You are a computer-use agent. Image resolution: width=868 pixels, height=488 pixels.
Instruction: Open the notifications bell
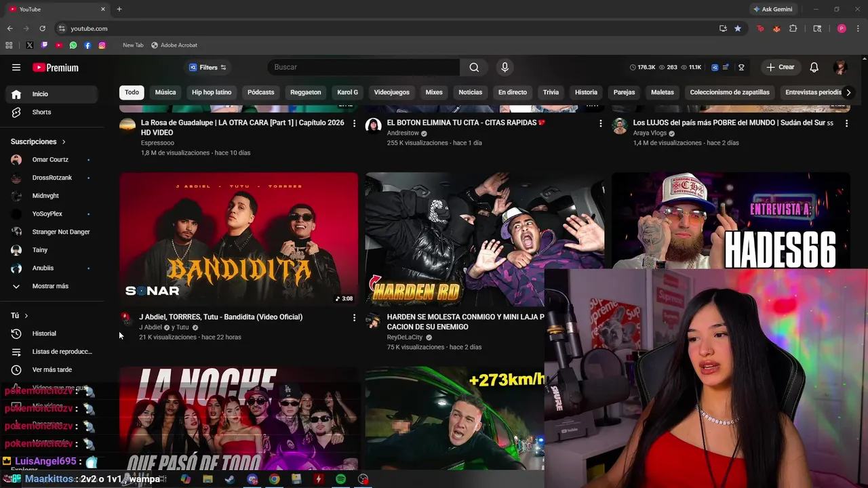point(814,67)
